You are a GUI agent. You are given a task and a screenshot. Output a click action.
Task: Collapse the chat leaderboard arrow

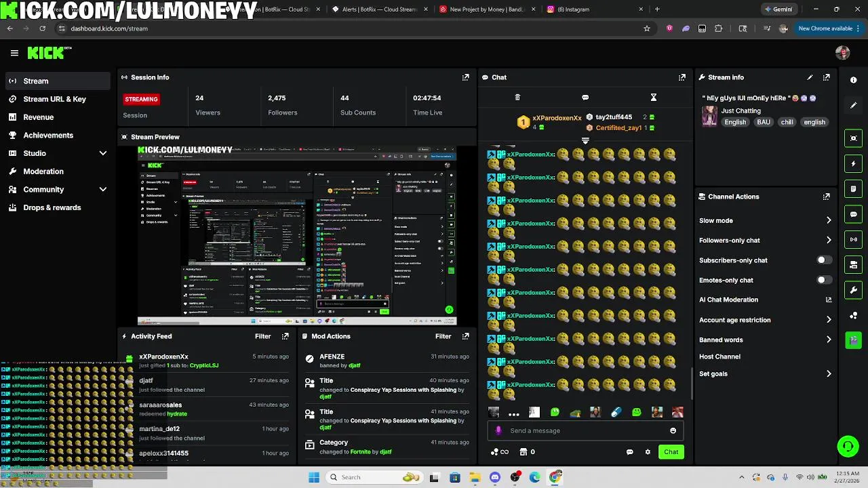(585, 140)
